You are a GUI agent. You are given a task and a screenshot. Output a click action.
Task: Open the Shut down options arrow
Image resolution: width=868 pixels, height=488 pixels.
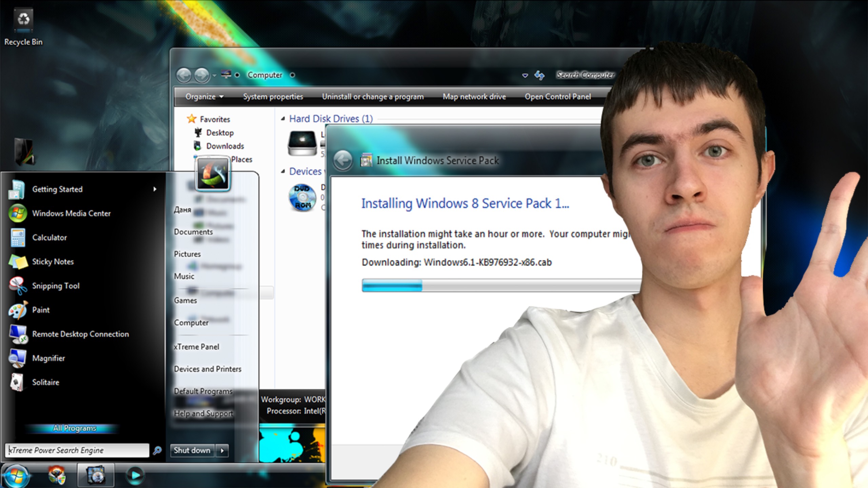(222, 450)
